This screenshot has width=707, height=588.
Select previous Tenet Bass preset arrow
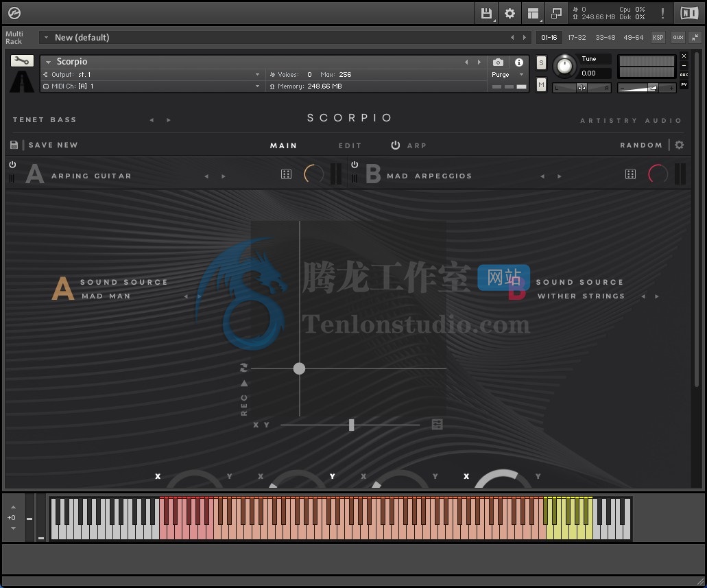152,120
